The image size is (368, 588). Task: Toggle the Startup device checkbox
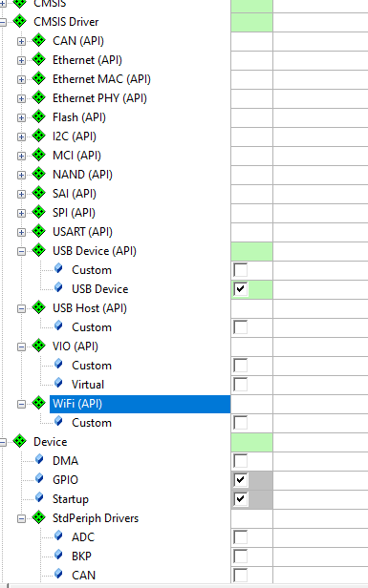pyautogui.click(x=240, y=499)
